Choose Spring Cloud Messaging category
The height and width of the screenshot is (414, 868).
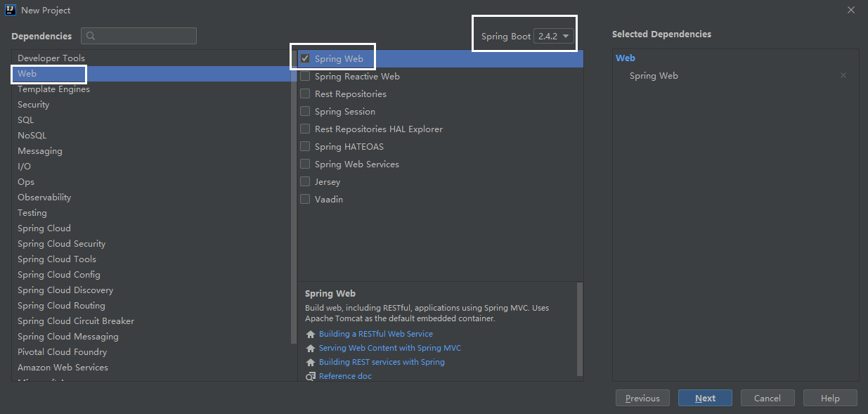click(151, 337)
